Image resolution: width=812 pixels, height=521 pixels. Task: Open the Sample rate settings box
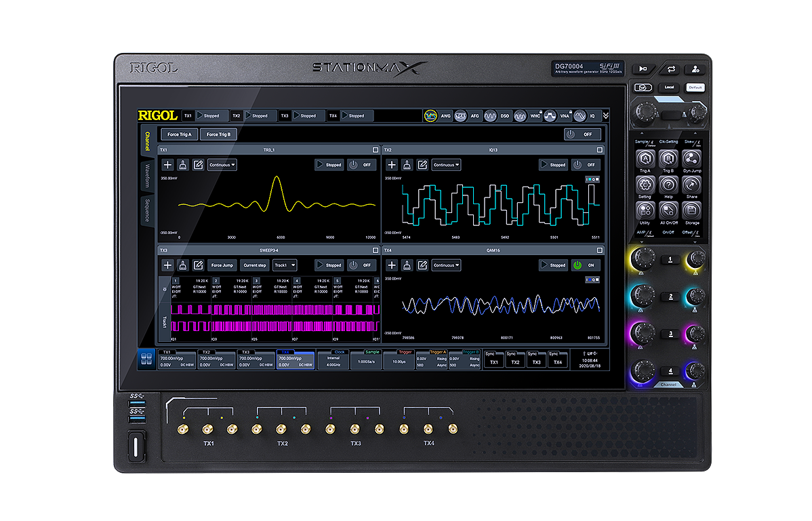point(366,360)
